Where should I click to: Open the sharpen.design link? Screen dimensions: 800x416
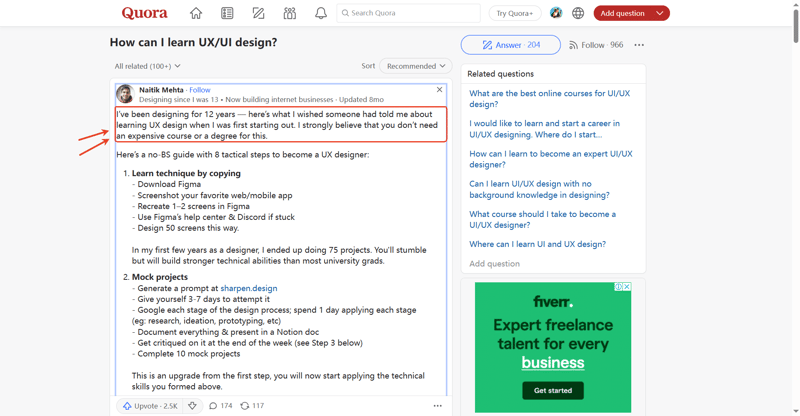pos(249,288)
